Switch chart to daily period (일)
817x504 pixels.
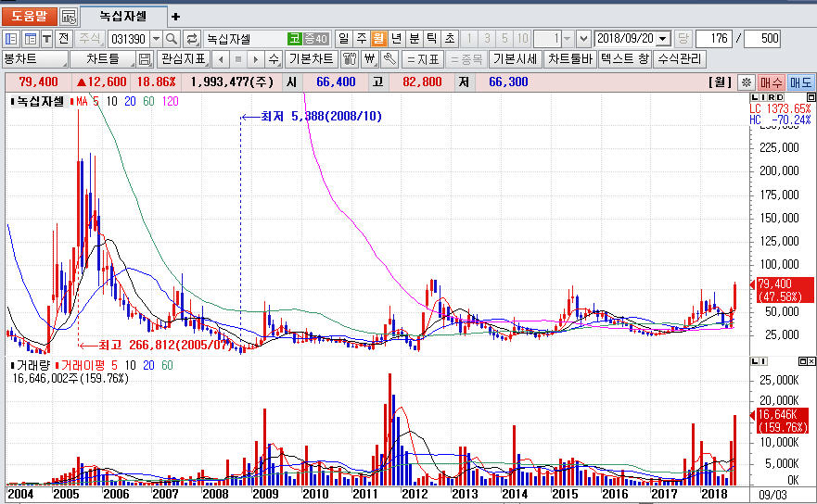(x=343, y=39)
